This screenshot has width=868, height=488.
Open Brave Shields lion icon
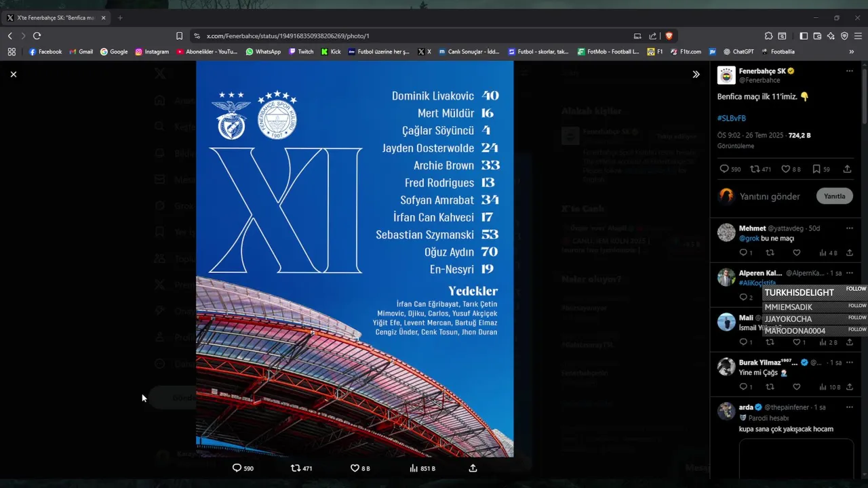[669, 36]
